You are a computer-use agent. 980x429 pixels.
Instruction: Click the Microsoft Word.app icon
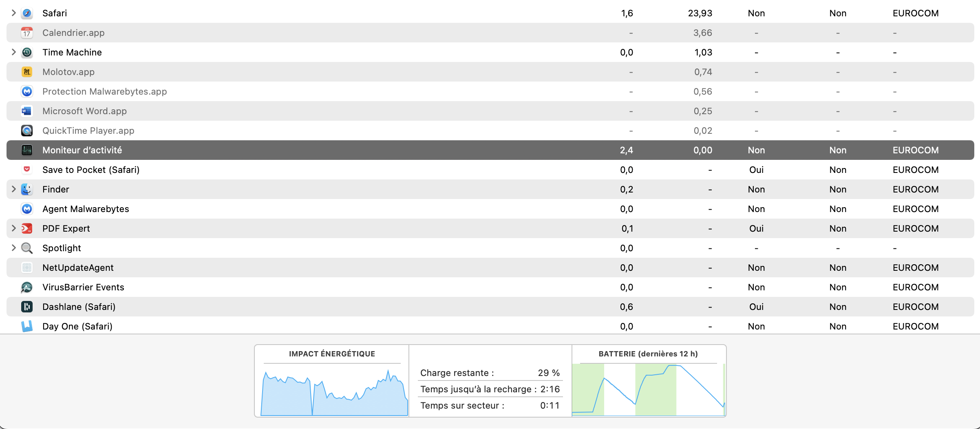coord(27,111)
